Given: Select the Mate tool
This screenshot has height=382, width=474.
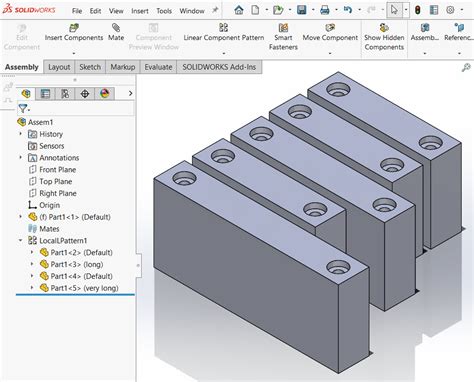Looking at the screenshot, I should [116, 32].
